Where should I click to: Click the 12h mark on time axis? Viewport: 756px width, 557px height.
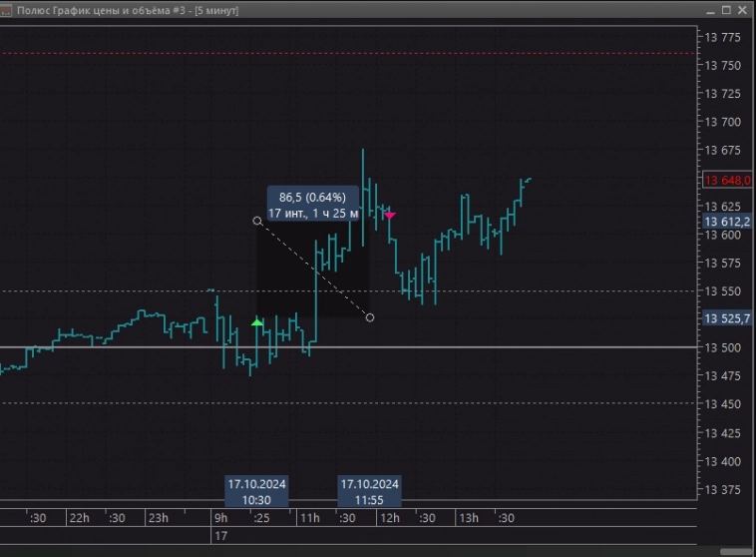click(388, 518)
